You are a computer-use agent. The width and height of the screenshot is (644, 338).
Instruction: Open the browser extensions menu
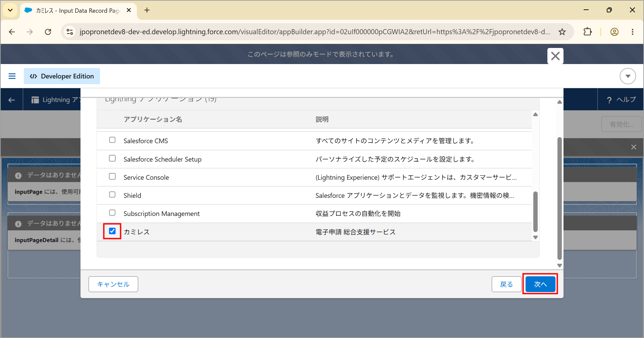pos(588,32)
